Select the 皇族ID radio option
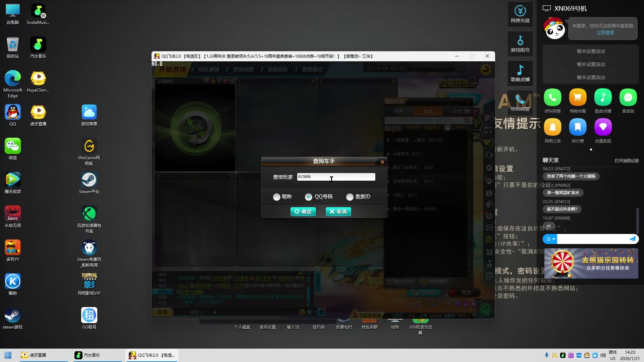Viewport: 644px width, 362px height. tap(350, 197)
